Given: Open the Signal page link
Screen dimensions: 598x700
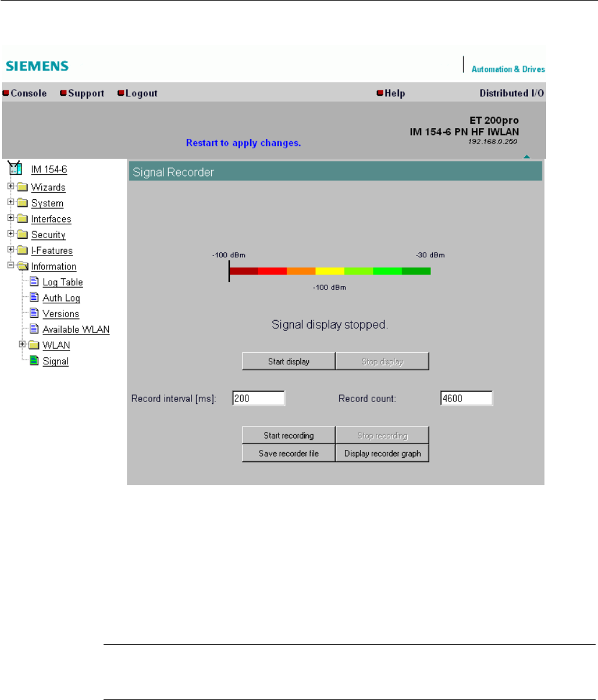Looking at the screenshot, I should click(56, 361).
